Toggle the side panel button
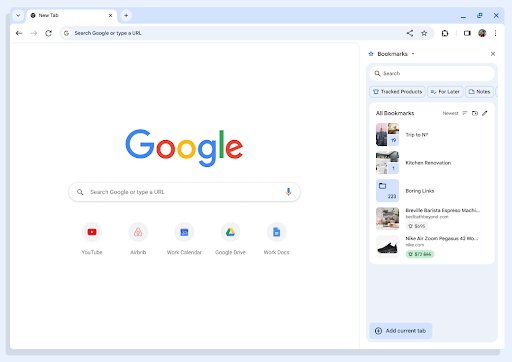 [x=467, y=33]
